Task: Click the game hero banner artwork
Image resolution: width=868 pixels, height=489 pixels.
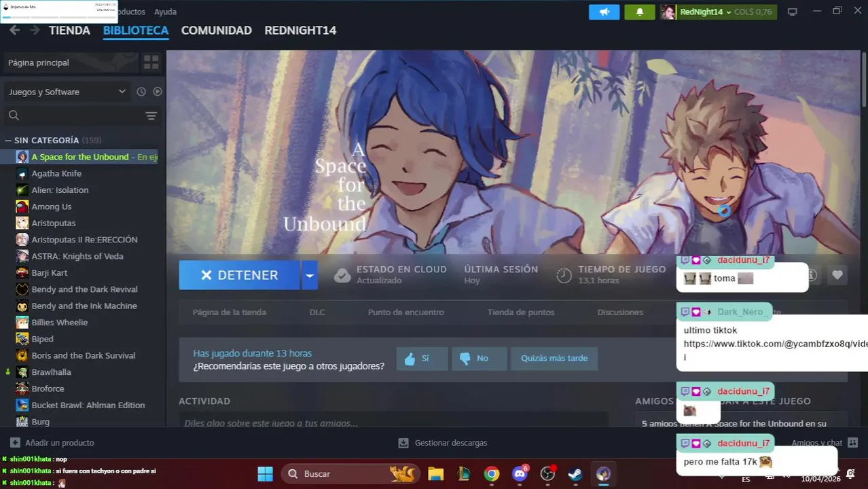Action: [x=513, y=153]
